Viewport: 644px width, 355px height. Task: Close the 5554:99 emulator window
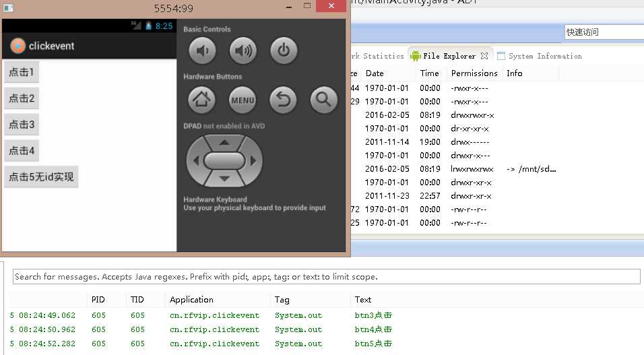click(331, 6)
